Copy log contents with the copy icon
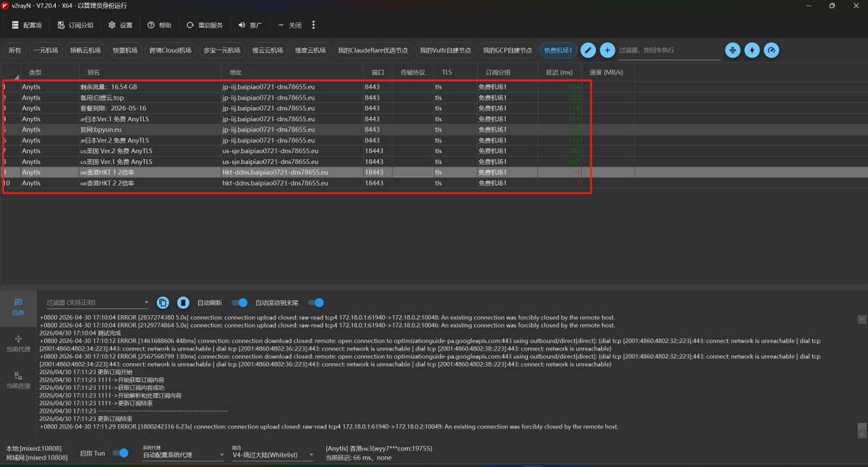This screenshot has height=467, width=868. click(x=163, y=302)
